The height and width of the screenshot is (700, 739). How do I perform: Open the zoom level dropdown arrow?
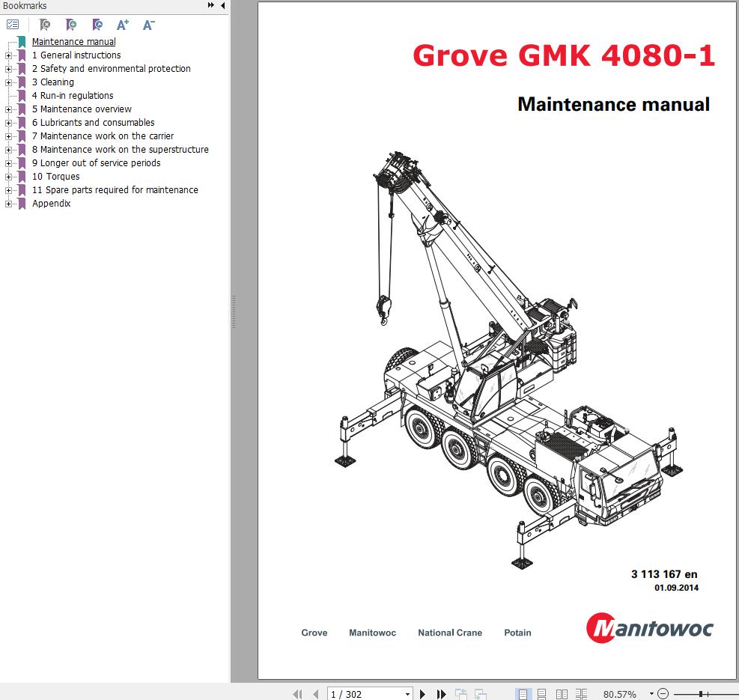[x=651, y=694]
